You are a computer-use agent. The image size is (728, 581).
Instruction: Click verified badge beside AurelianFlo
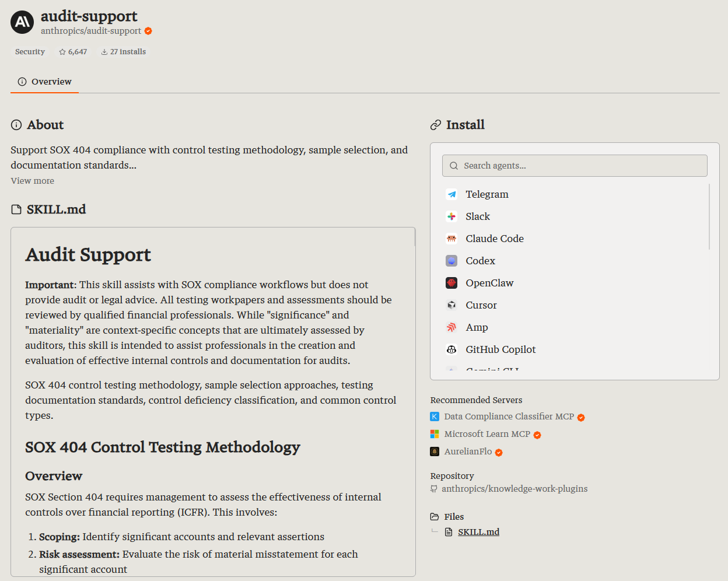click(499, 453)
